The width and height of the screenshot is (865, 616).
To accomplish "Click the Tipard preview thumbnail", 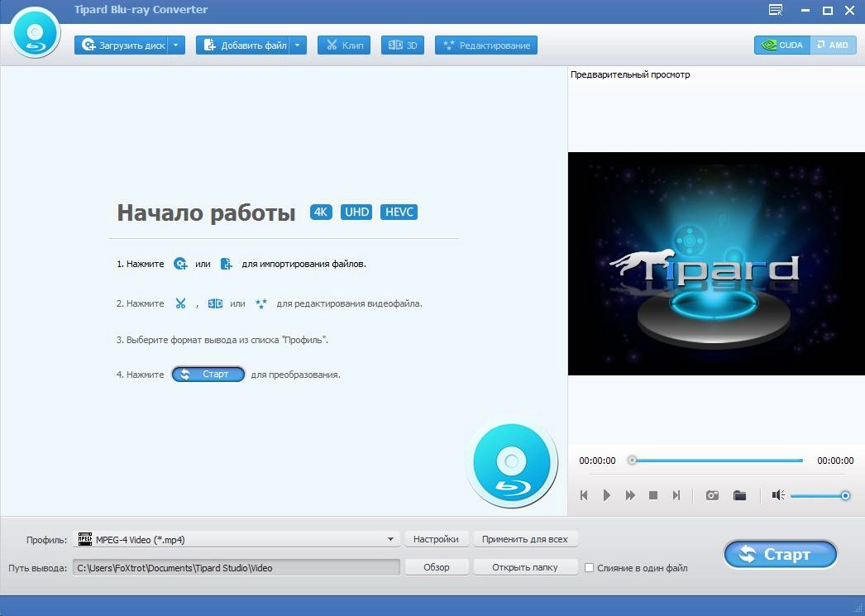I will point(716,264).
